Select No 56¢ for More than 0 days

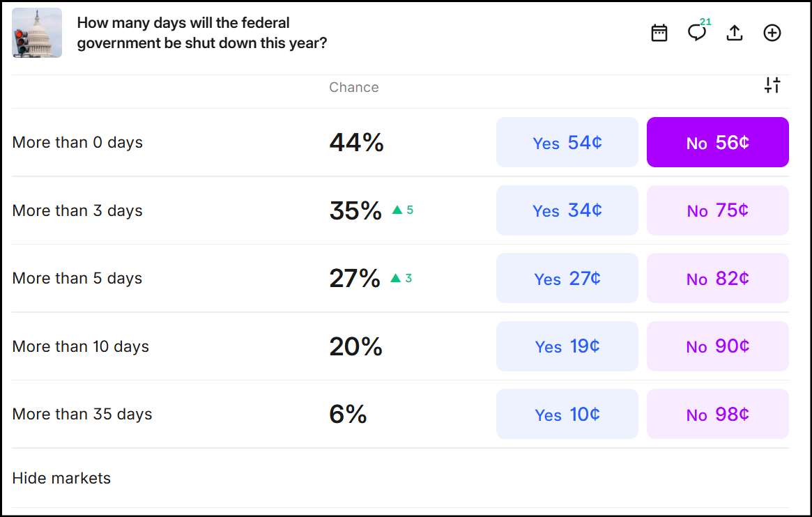[717, 142]
